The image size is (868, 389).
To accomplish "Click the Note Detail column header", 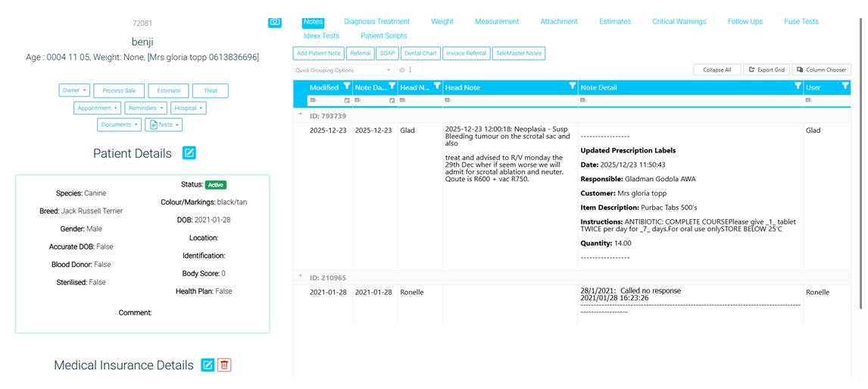I will click(x=598, y=87).
